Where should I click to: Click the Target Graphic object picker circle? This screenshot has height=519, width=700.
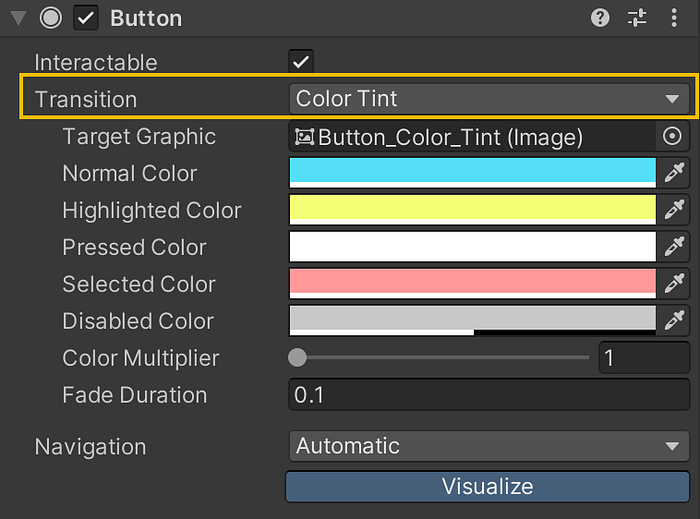click(x=672, y=137)
